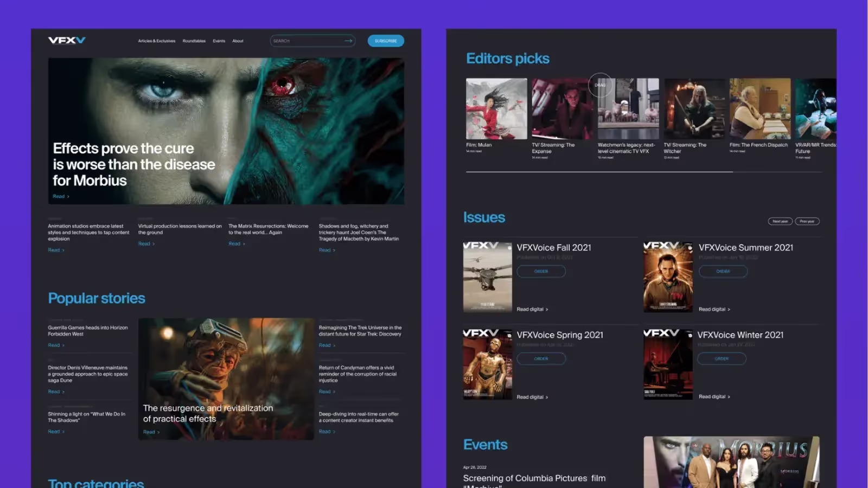The height and width of the screenshot is (488, 868).
Task: Click the Prev year button
Action: click(x=807, y=221)
